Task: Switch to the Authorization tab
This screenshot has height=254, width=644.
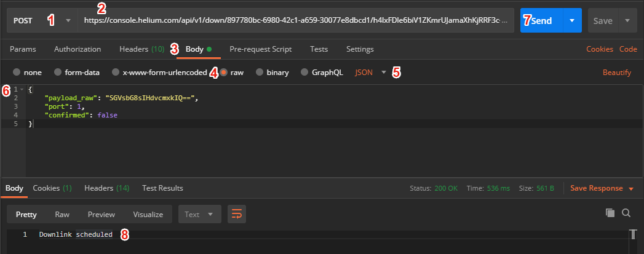Action: (x=78, y=49)
